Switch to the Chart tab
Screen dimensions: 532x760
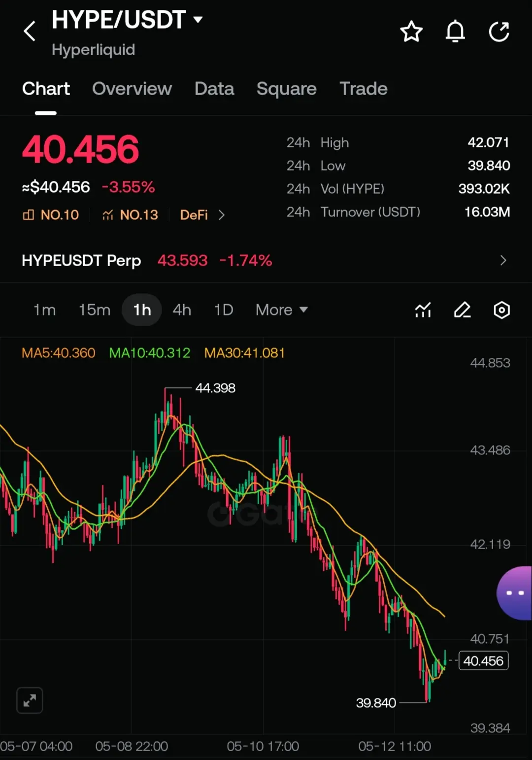[x=46, y=89]
